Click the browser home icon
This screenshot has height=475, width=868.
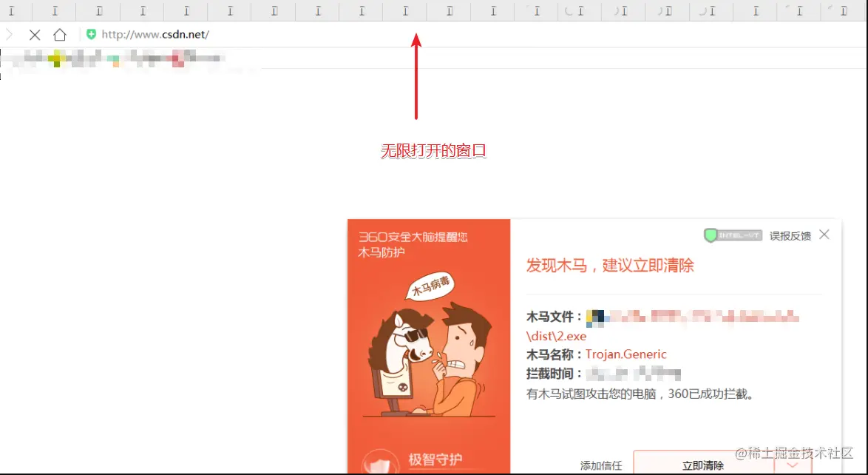60,34
